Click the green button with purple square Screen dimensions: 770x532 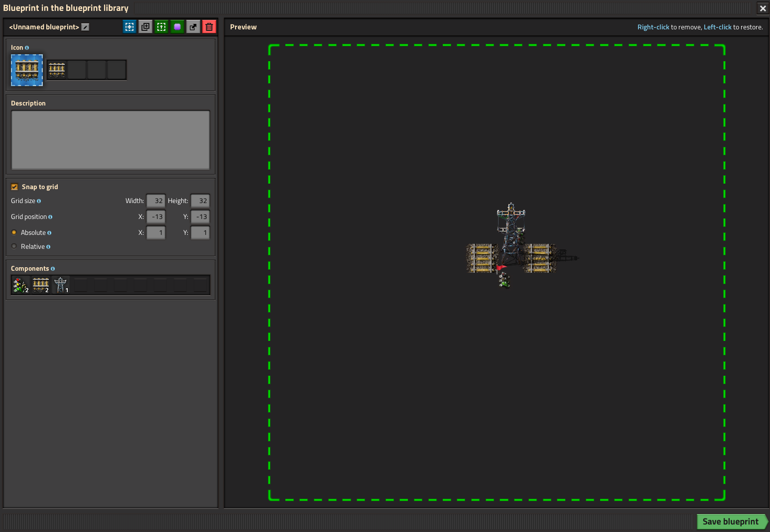coord(177,27)
